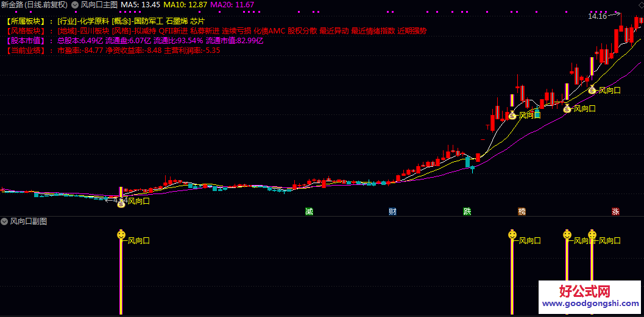Click the 芯片 concept text
The image size is (644, 317).
point(197,21)
